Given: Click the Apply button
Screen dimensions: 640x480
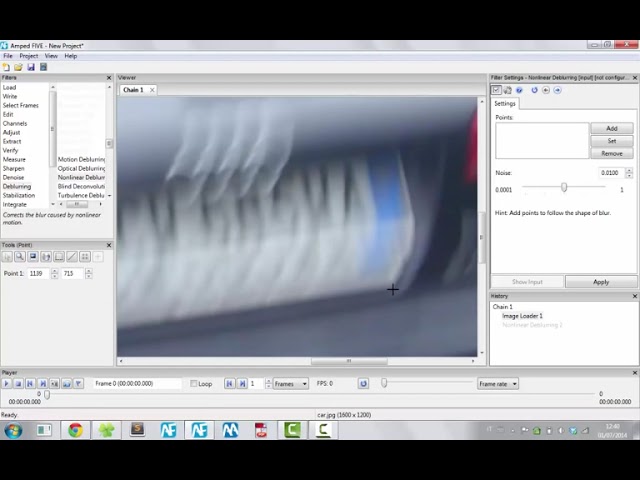Looking at the screenshot, I should click(601, 282).
